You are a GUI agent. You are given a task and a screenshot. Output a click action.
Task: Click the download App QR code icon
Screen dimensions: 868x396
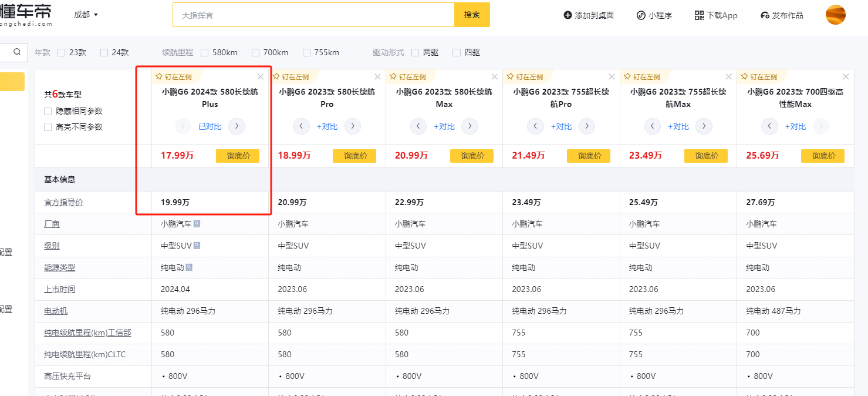coord(698,15)
